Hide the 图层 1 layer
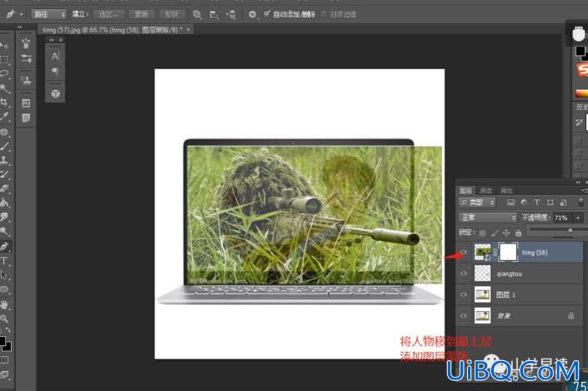 point(464,294)
